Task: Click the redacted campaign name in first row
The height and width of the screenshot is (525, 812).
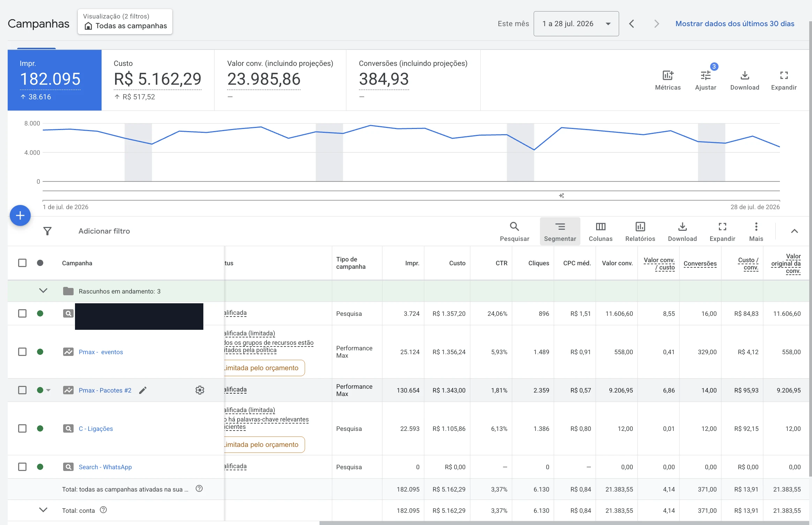Action: [139, 317]
